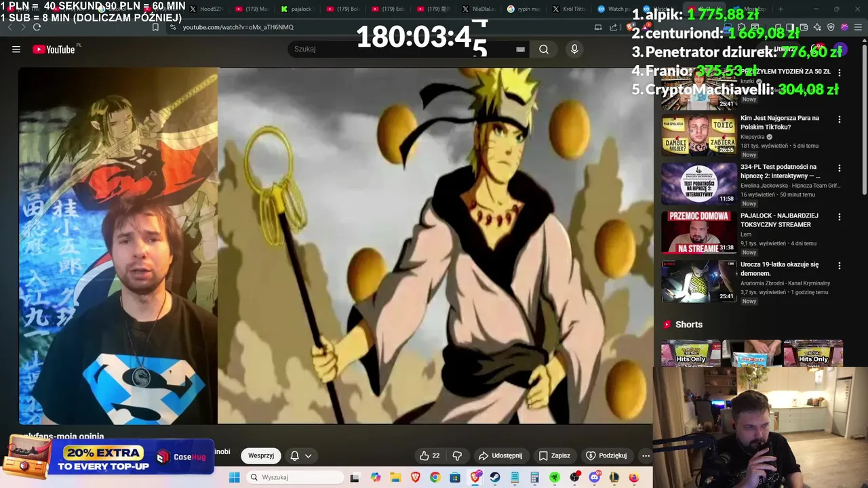Screen dimensions: 868x488
Task: Visit Ewelina Jackowska channel name
Action: point(790,185)
